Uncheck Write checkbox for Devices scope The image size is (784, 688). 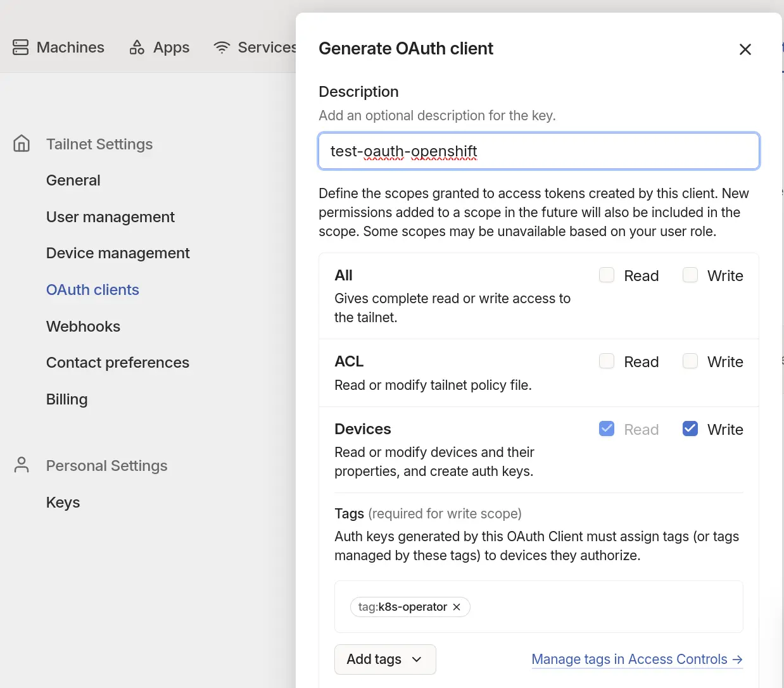click(x=690, y=428)
